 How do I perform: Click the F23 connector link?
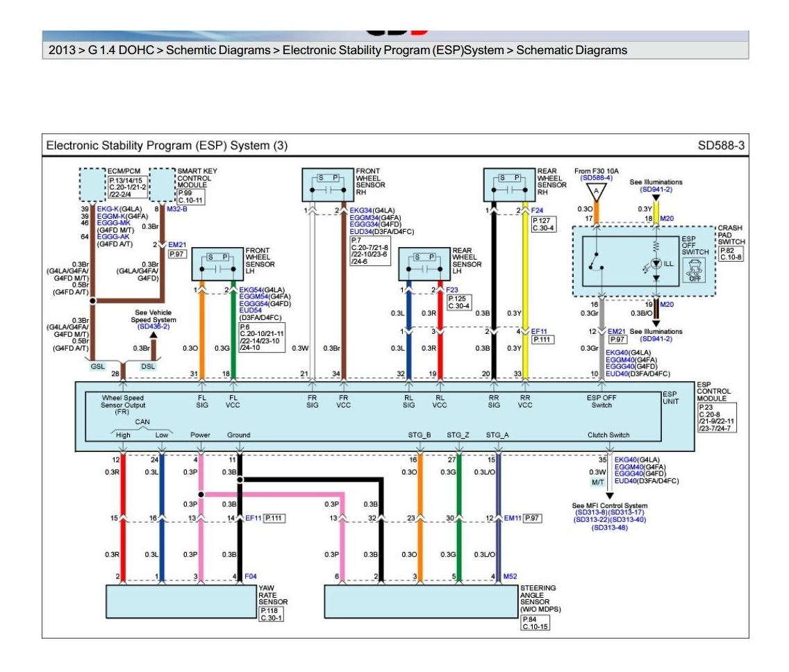pyautogui.click(x=452, y=289)
